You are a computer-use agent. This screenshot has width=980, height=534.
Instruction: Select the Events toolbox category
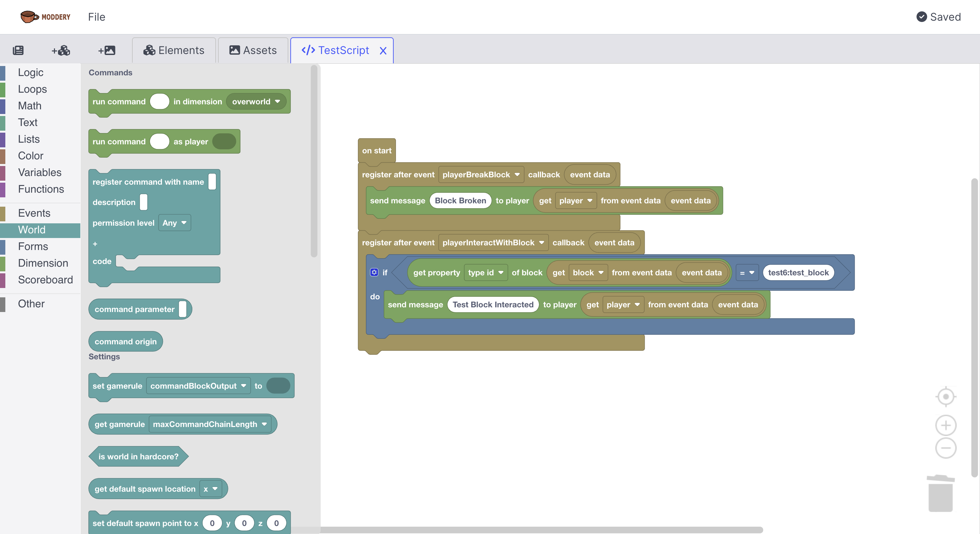[34, 213]
